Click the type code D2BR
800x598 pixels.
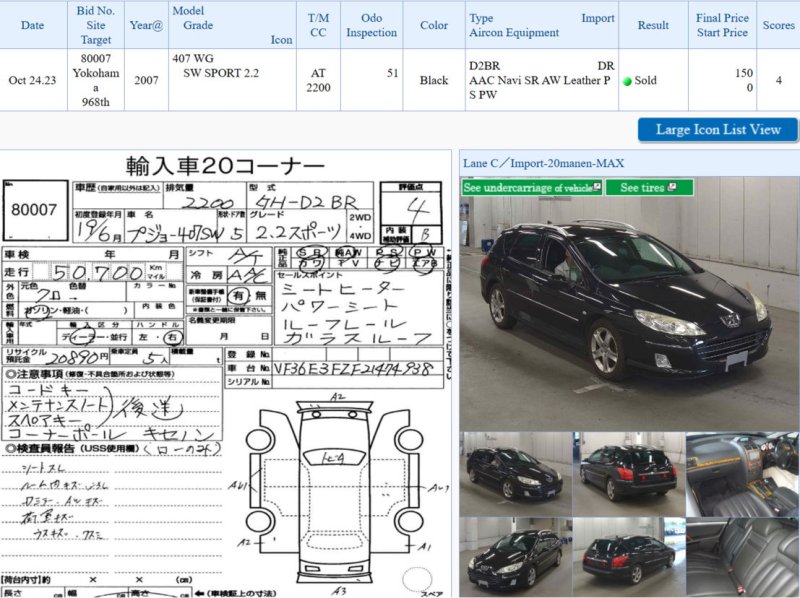[x=484, y=66]
